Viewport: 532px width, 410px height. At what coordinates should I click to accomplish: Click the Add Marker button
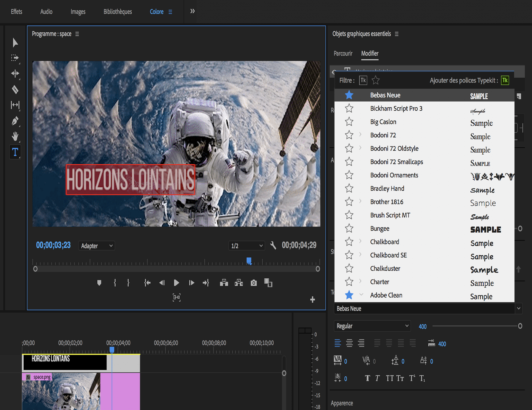pyautogui.click(x=99, y=283)
